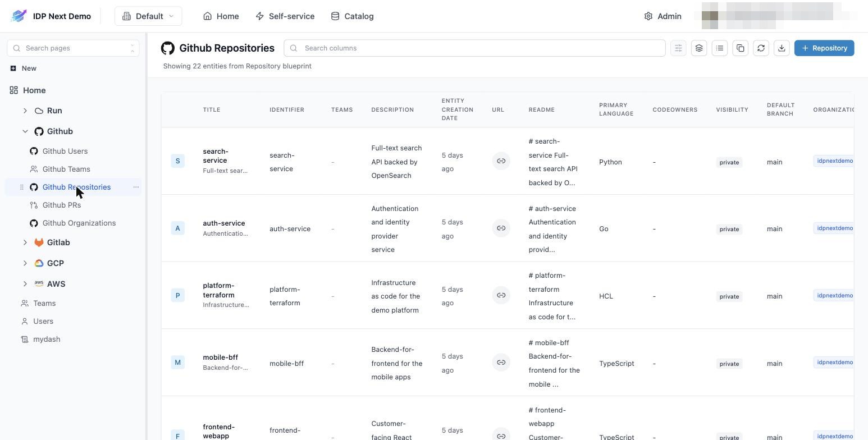868x440 pixels.
Task: Expand the GCP folder chevron
Action: 25,263
